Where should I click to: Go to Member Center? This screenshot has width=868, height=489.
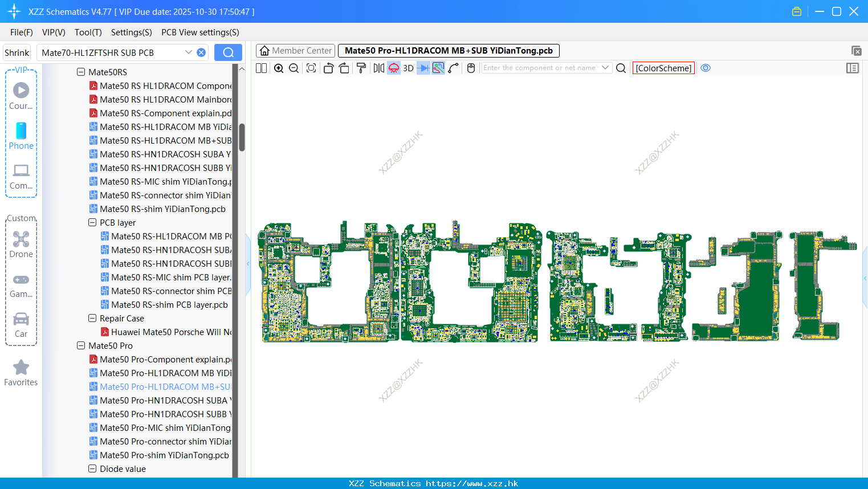(x=296, y=51)
